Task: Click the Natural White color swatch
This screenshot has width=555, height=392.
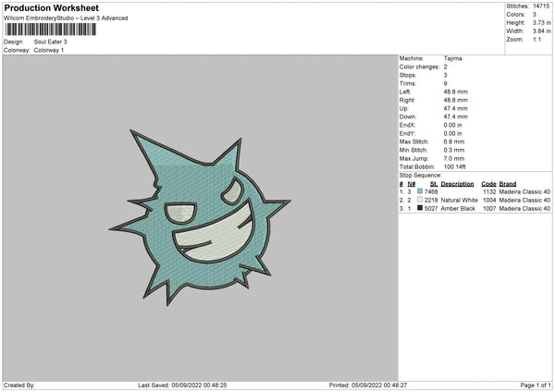Action: 420,200
